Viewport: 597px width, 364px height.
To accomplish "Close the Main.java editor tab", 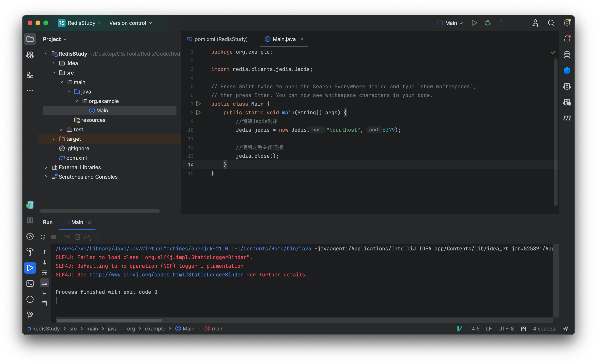I will coord(302,39).
